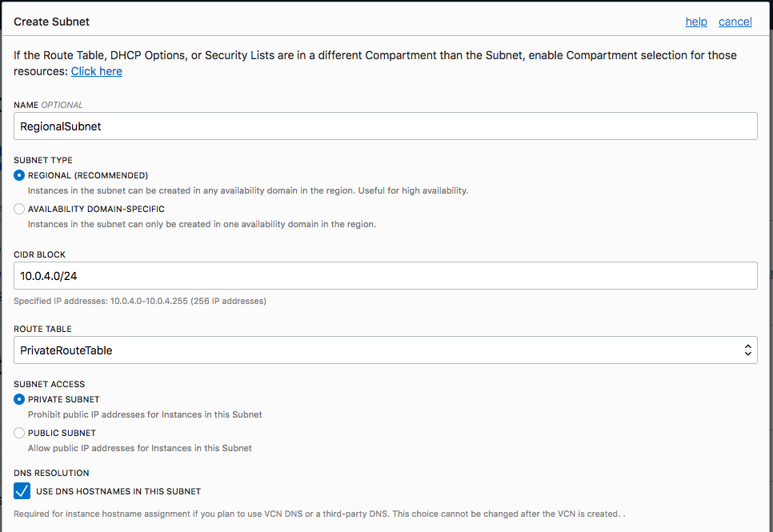Select the Private Subnet option
The height and width of the screenshot is (532, 773).
(x=19, y=399)
